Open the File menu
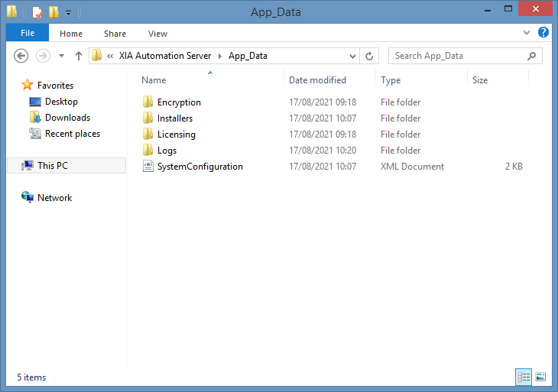 click(28, 33)
